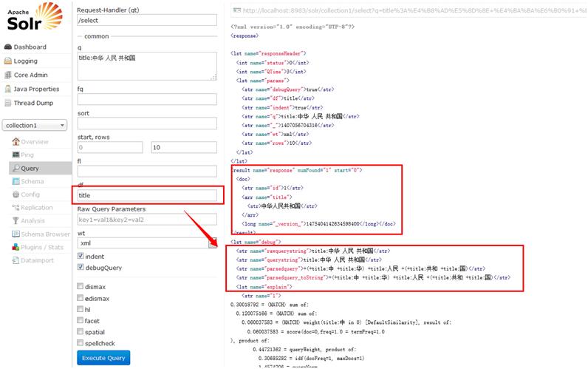This screenshot has height=369, width=588.
Task: Open the Dataimport link
Action: (37, 260)
